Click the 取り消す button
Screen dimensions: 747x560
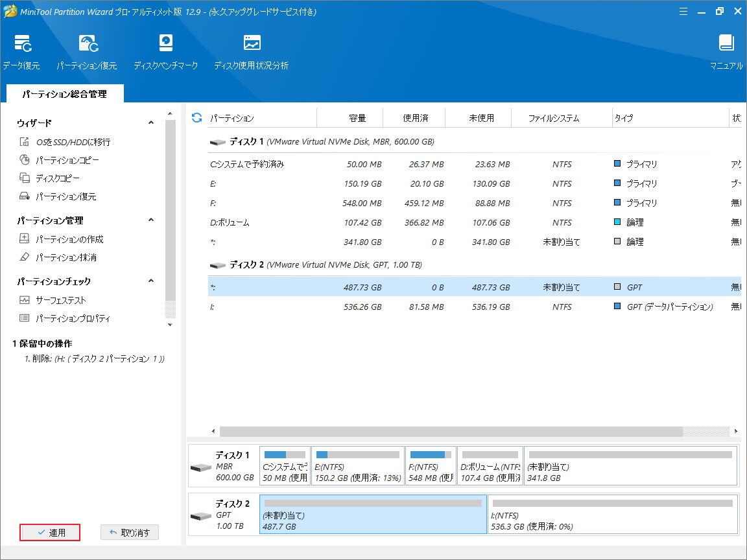[x=130, y=532]
